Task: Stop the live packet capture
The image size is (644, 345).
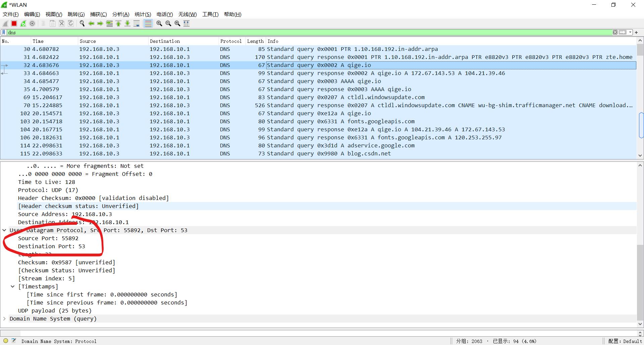Action: pyautogui.click(x=14, y=23)
